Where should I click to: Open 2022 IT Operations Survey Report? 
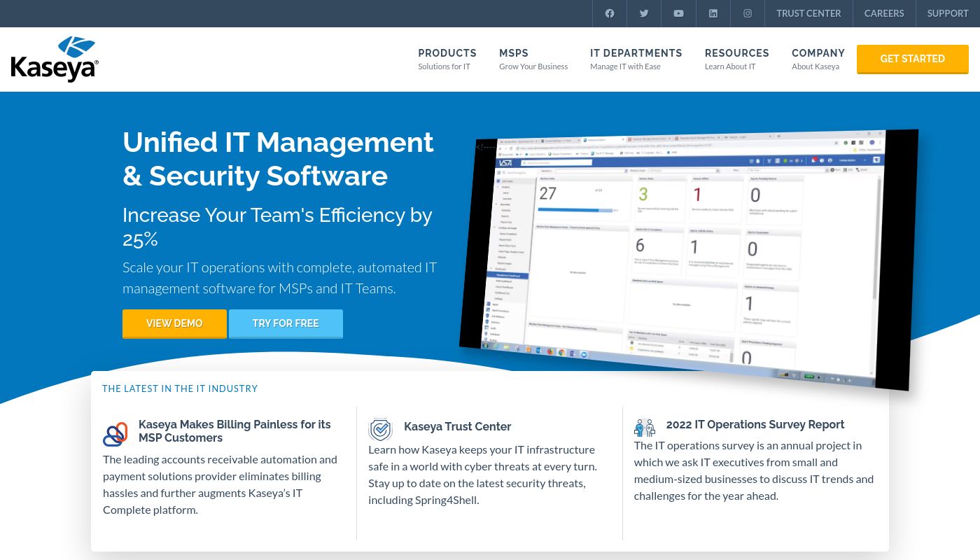click(x=755, y=424)
